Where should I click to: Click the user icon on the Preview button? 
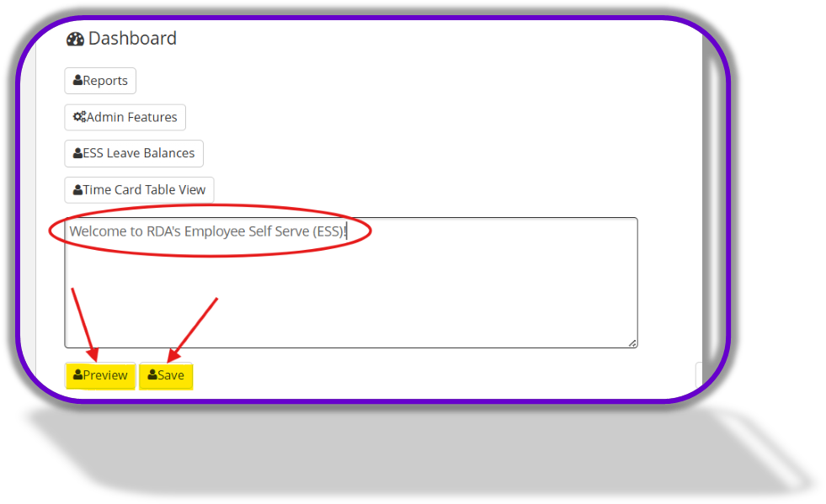[78, 374]
